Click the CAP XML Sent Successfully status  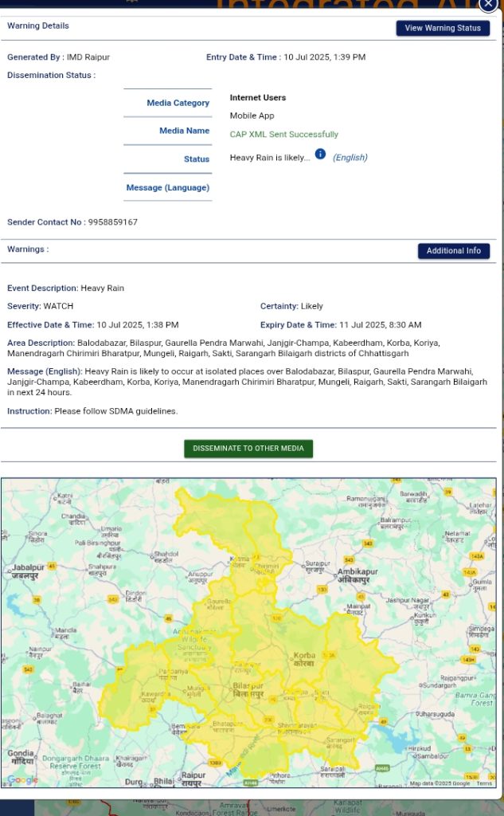tap(283, 135)
